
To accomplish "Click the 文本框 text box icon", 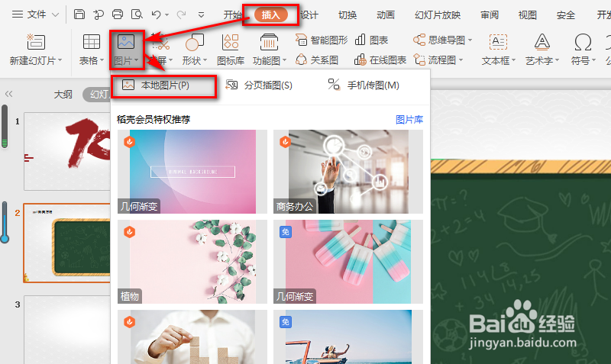I will click(498, 42).
